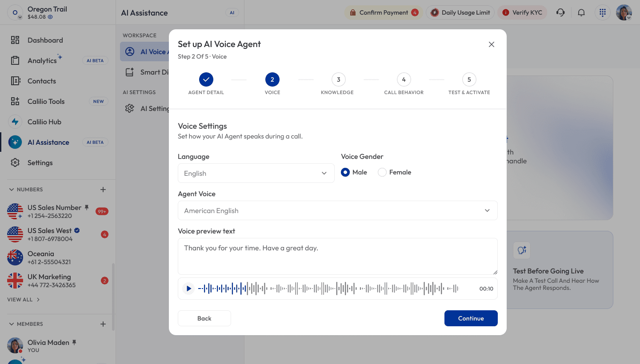Viewport: 640px width, 364px height.
Task: Add a new number with plus icon
Action: 103,190
